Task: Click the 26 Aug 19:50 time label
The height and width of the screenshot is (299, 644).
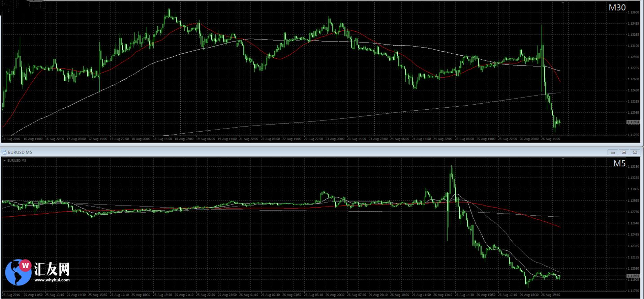Action: pos(551,295)
